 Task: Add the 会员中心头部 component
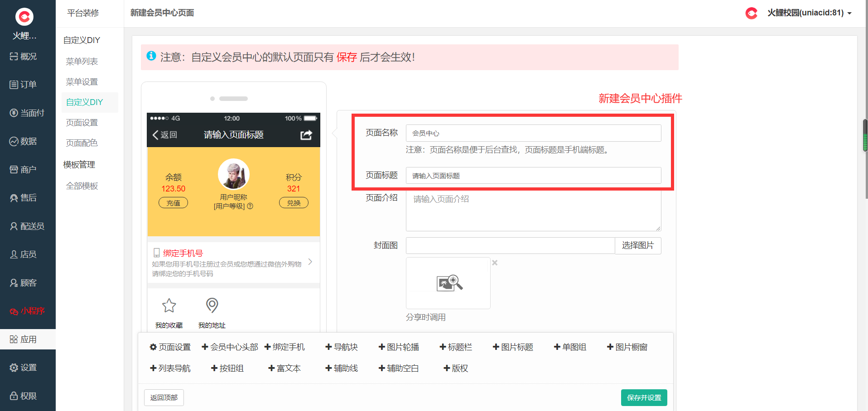[230, 347]
